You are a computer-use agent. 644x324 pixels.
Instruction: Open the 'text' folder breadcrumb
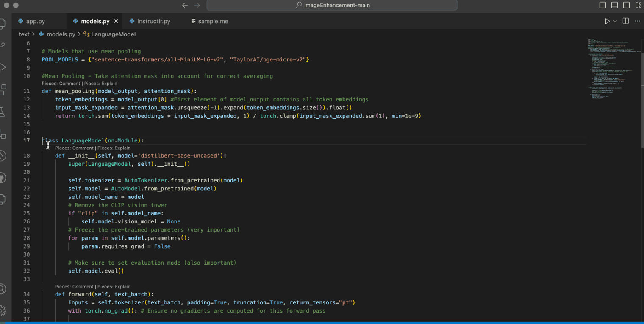24,34
